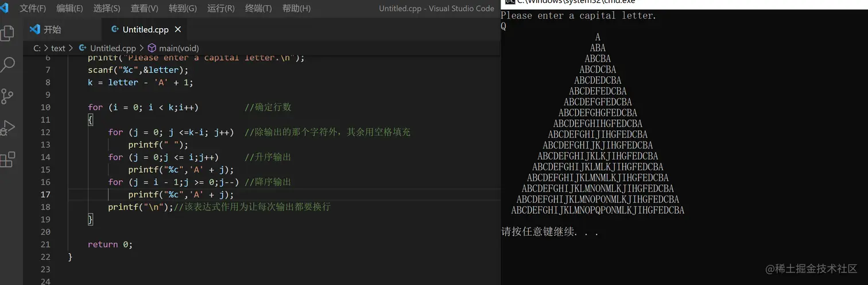Open the Extensions view
The width and height of the screenshot is (868, 285).
tap(7, 160)
